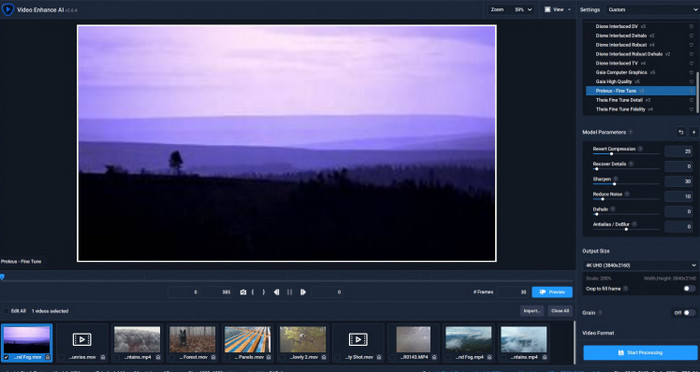Screen dimensions: 700x372
Task: Open the 4K UHD output size dropdown
Action: [x=641, y=265]
